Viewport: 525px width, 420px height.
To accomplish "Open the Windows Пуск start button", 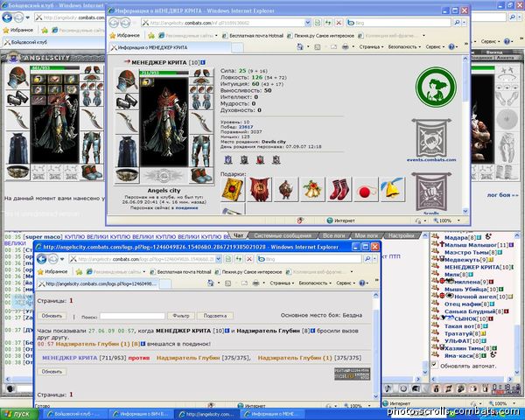I will point(19,414).
